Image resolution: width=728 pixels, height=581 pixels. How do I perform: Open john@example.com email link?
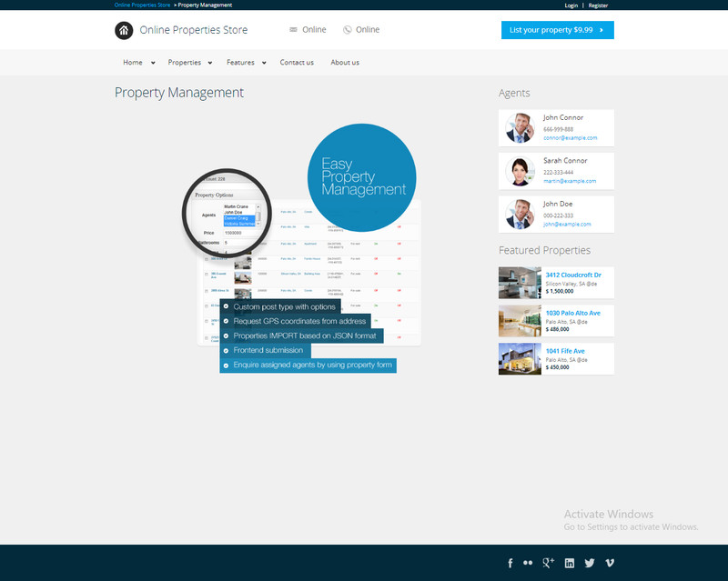567,225
